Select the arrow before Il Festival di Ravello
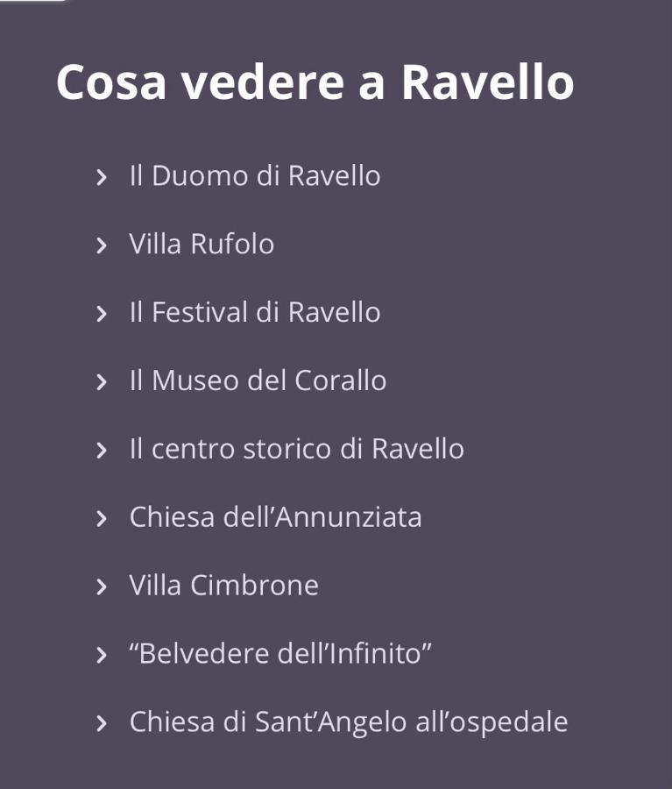The image size is (672, 789). 101,313
